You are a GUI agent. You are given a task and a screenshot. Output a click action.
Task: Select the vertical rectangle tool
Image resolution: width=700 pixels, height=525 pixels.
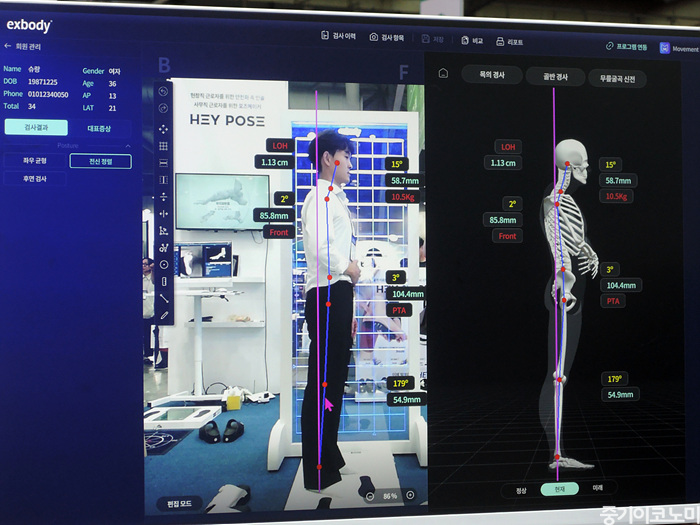[164, 282]
